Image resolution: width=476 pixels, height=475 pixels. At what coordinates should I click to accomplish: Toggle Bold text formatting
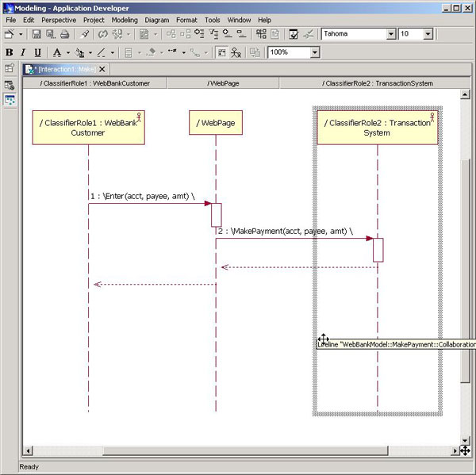tap(9, 52)
